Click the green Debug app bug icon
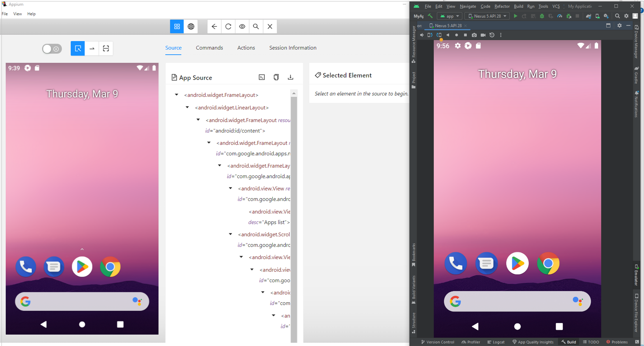Viewport: 644px width, 346px height. click(x=542, y=16)
